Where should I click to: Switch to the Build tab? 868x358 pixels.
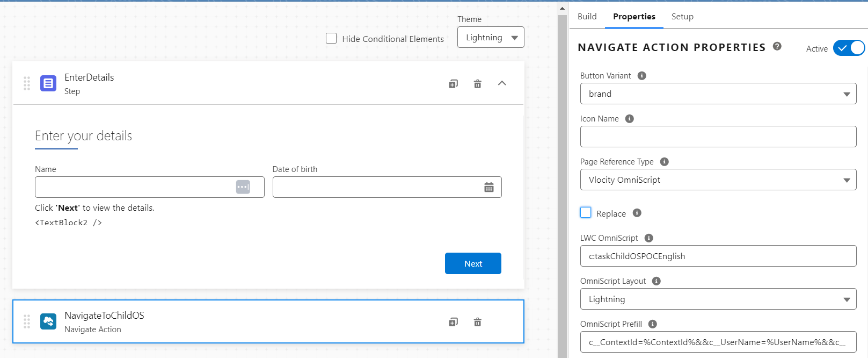(x=587, y=17)
